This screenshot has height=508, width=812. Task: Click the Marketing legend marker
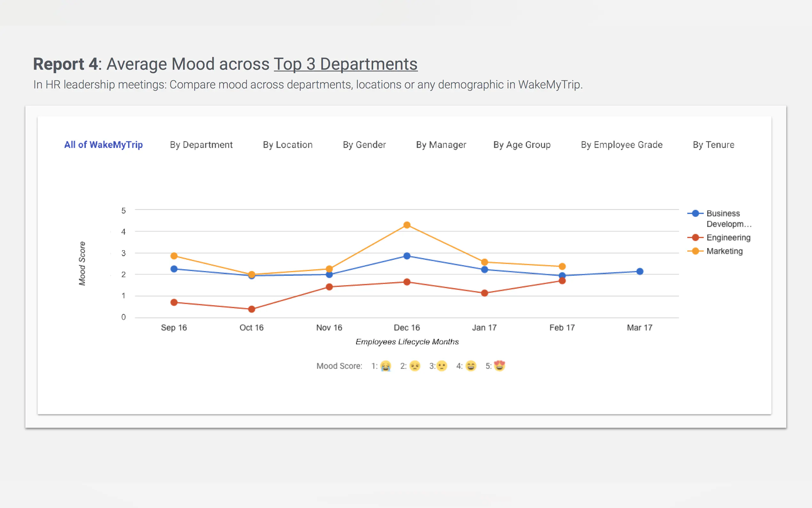pos(695,251)
